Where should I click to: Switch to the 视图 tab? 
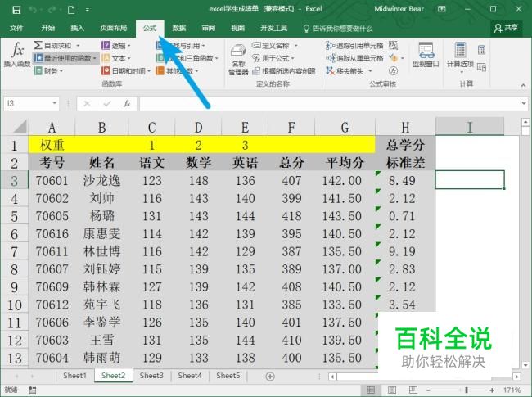tap(238, 28)
